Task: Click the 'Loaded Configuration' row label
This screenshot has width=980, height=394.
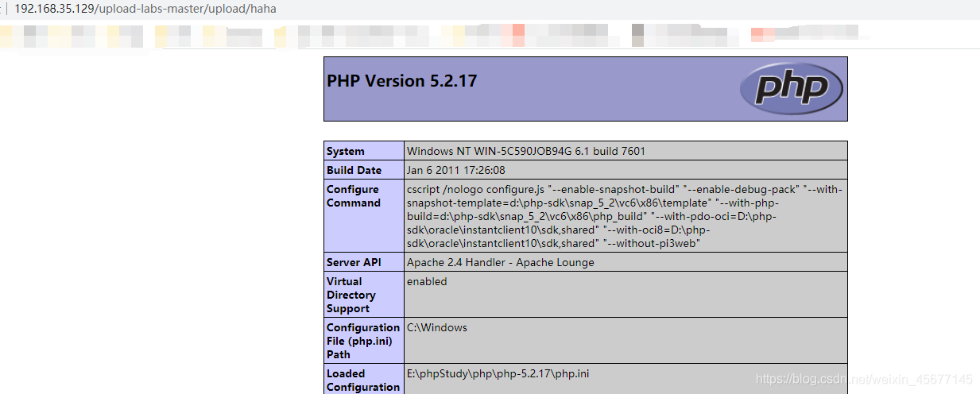Action: pyautogui.click(x=363, y=380)
